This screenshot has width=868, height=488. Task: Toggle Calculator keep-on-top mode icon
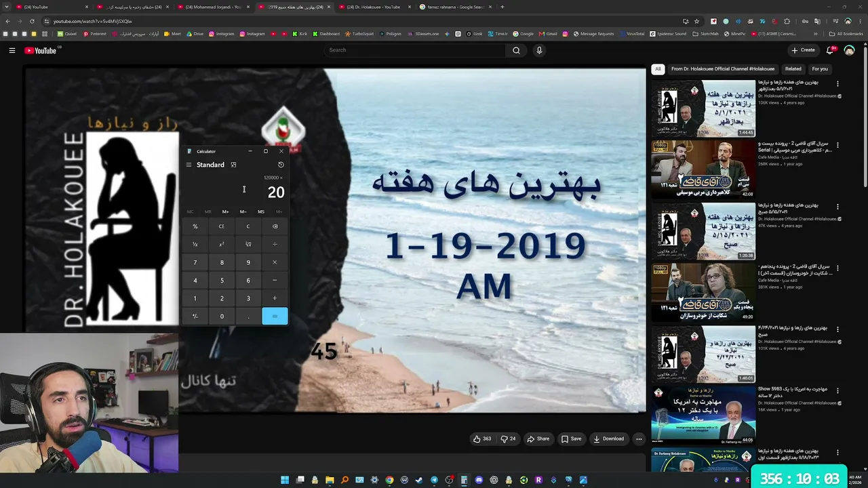click(233, 165)
